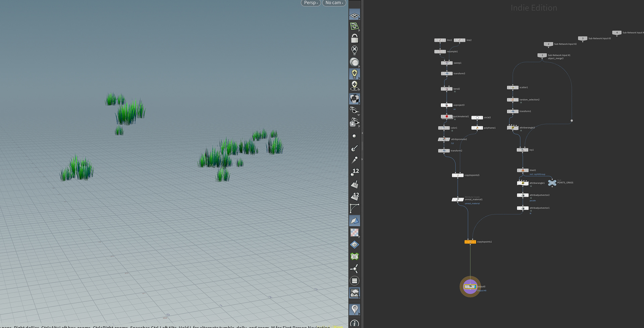The height and width of the screenshot is (328, 644).
Task: Toggle display point trails icon
Action: pyautogui.click(x=355, y=160)
